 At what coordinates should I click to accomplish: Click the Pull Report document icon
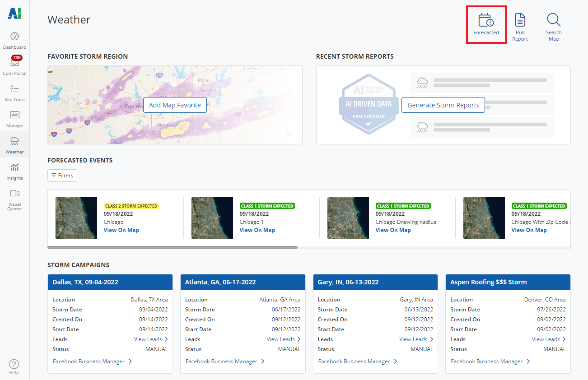click(x=520, y=21)
